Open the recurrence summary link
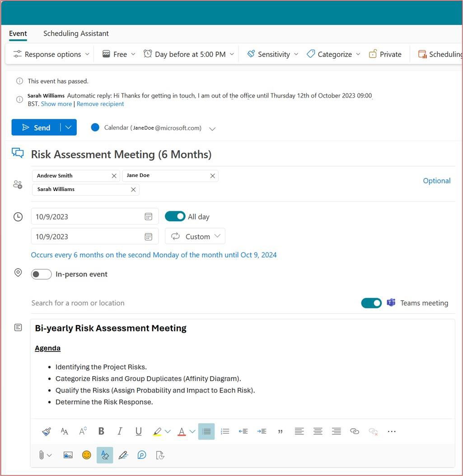The image size is (463, 476). pyautogui.click(x=154, y=255)
